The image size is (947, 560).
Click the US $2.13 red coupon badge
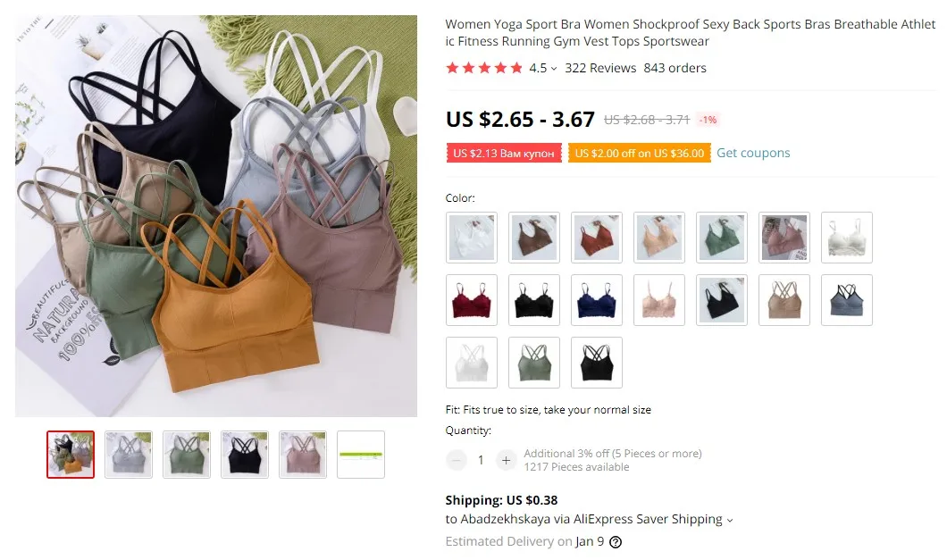pos(504,153)
